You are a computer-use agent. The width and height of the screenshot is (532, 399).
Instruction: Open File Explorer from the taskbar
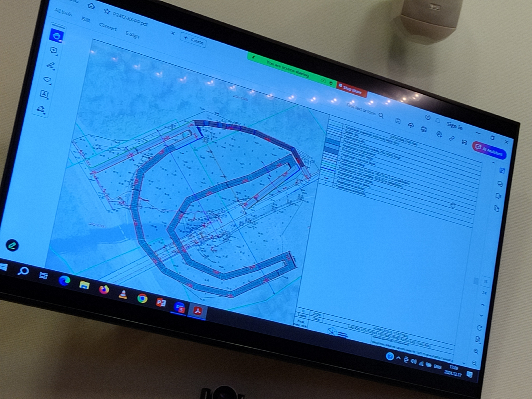[84, 285]
